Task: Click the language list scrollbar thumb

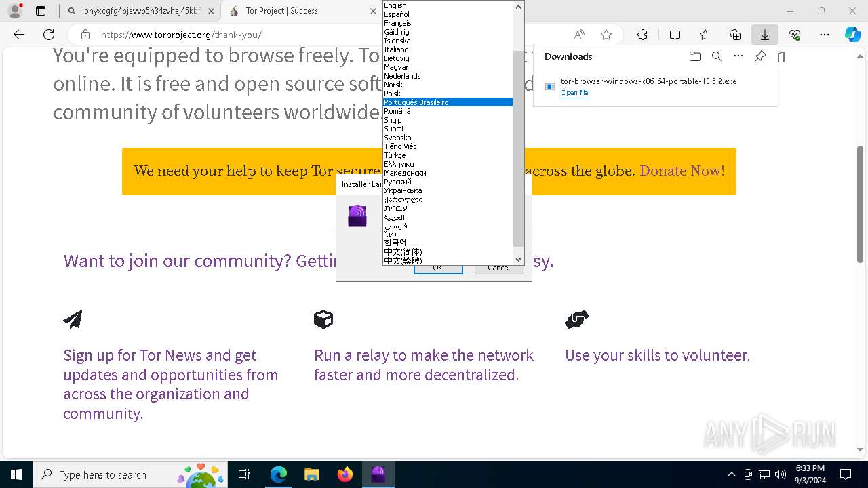Action: click(x=519, y=148)
